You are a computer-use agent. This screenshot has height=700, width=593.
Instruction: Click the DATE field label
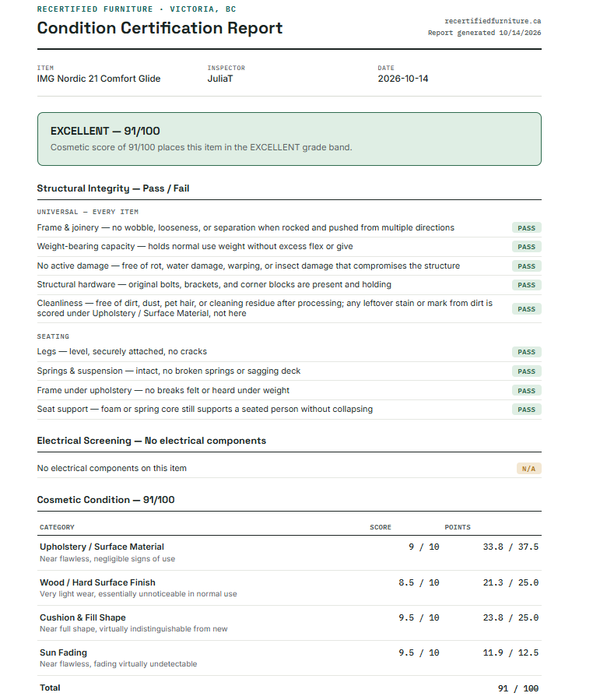(386, 68)
